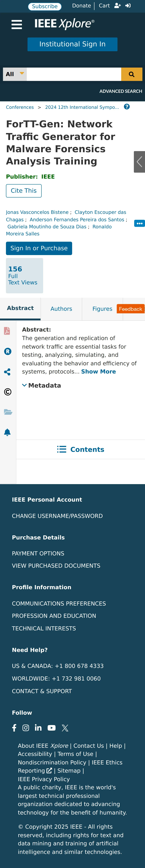
Task: Switch to the Figures tab
Action: [102, 309]
